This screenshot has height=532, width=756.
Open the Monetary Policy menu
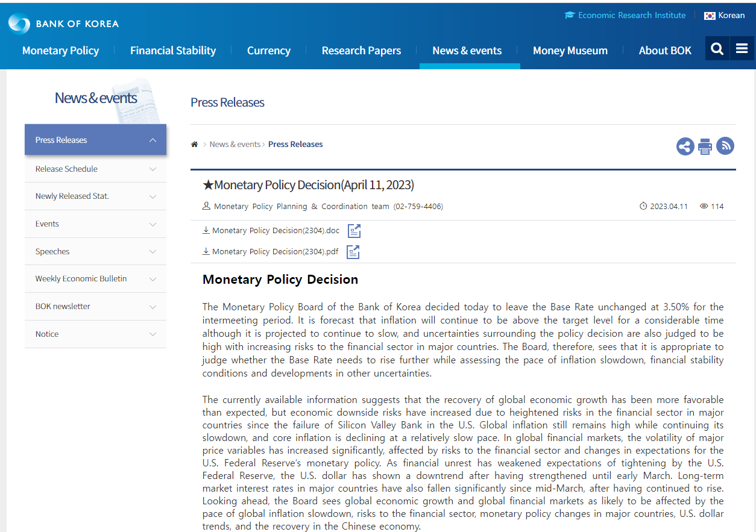point(60,51)
